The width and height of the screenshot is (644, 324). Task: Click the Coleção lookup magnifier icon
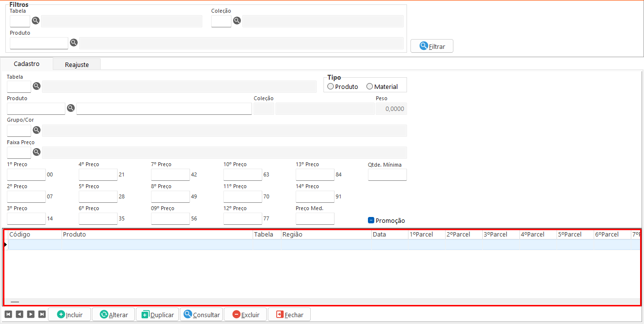[237, 21]
